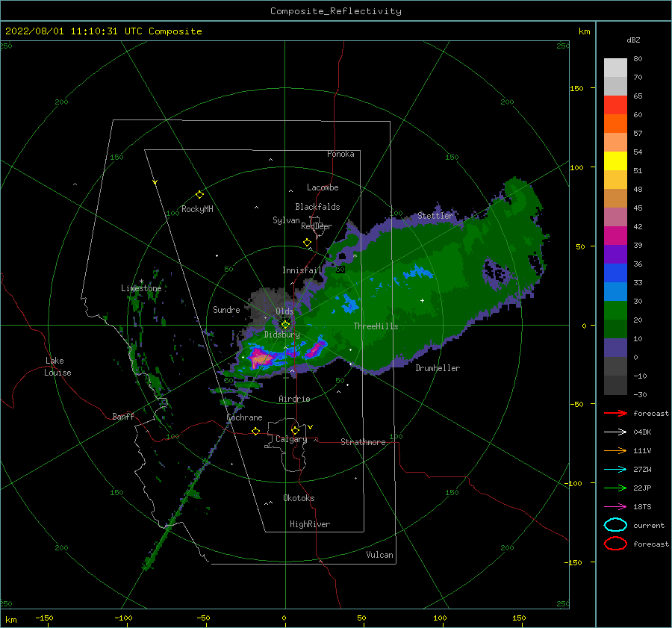
Task: Pick the bright yellow swatch on dBZ scale
Action: (615, 161)
